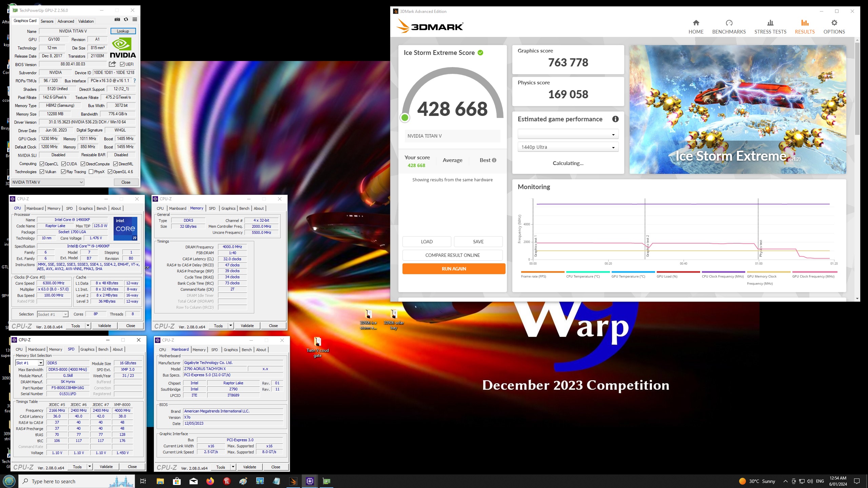Click the Ice Storm Extreme thumbnail image
Viewport: 868px width, 488px height.
(737, 109)
